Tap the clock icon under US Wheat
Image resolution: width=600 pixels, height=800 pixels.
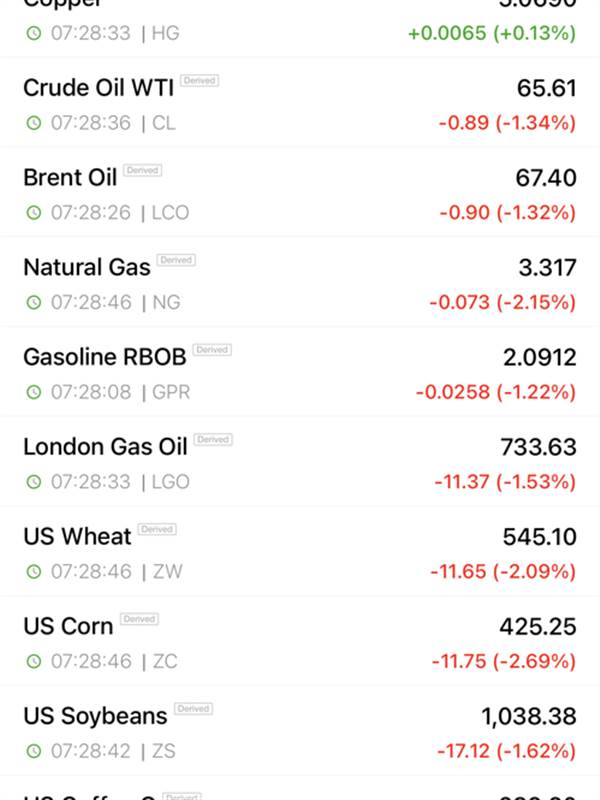tap(34, 572)
